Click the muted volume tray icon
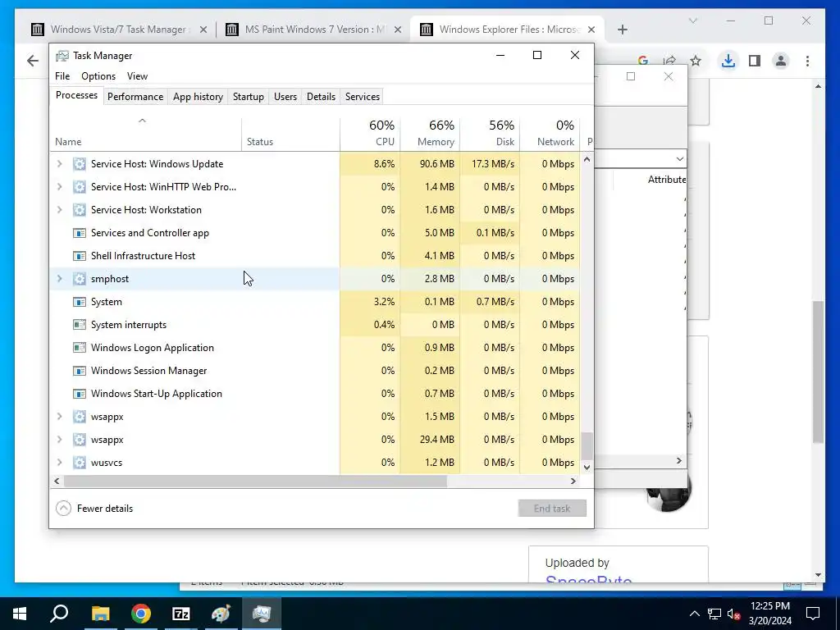The image size is (840, 630). (x=734, y=614)
